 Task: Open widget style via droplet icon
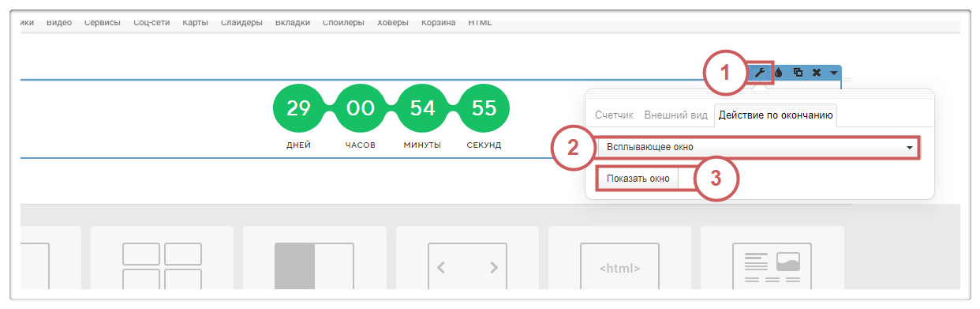[780, 72]
